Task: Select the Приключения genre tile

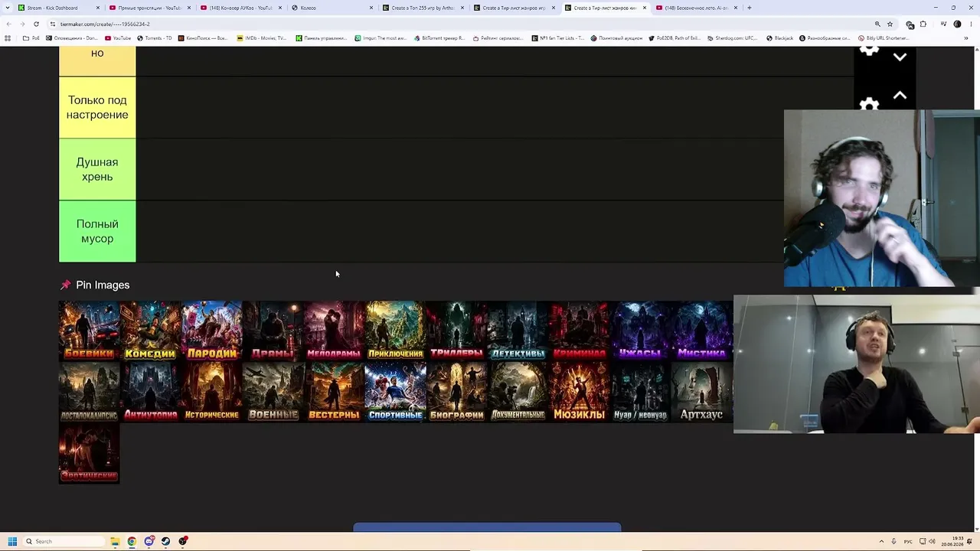Action: click(x=396, y=331)
